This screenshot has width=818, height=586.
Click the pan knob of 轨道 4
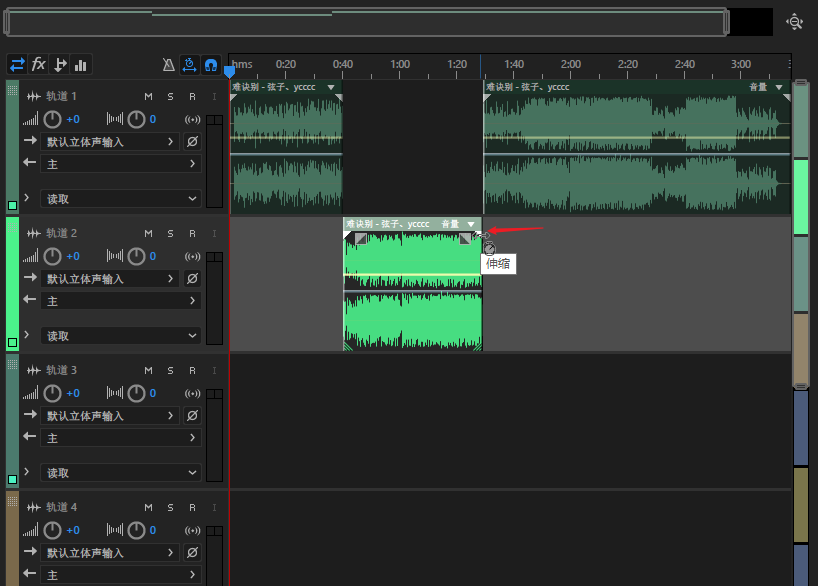click(136, 530)
